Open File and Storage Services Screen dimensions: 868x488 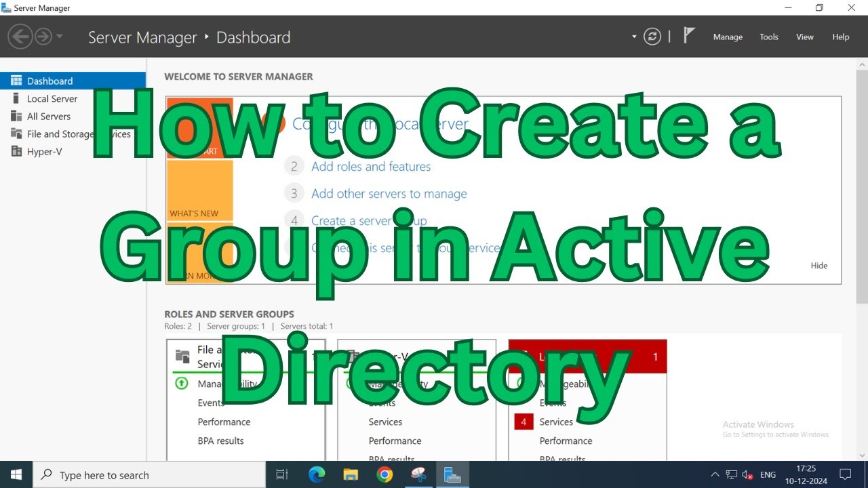(73, 134)
